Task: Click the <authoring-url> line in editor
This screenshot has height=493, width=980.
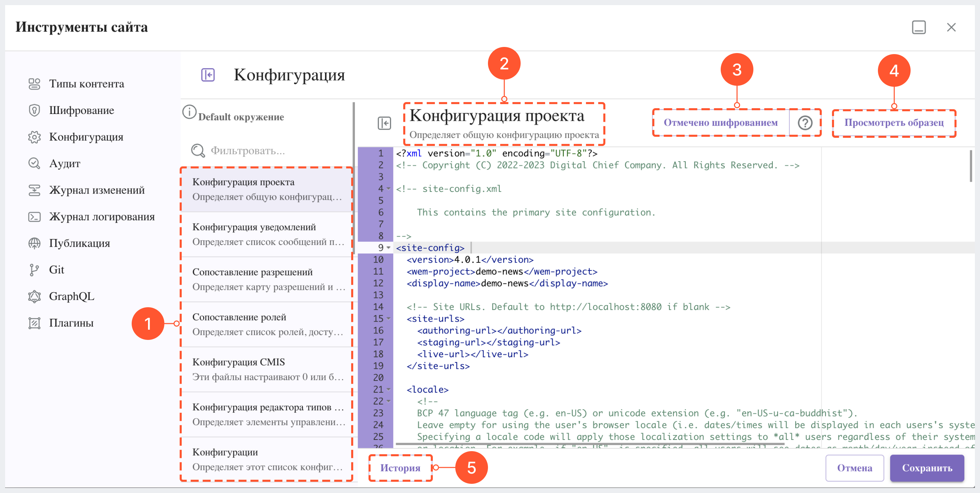Action: coord(499,330)
